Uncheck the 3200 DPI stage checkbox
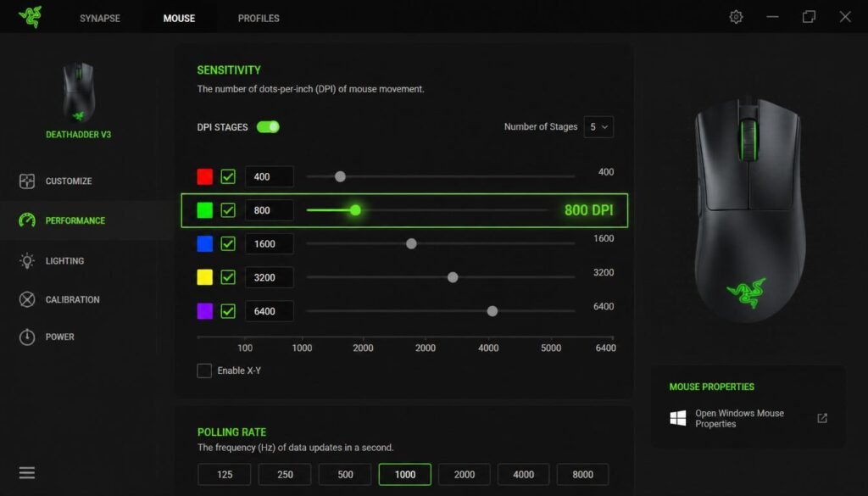This screenshot has width=868, height=496. tap(228, 277)
